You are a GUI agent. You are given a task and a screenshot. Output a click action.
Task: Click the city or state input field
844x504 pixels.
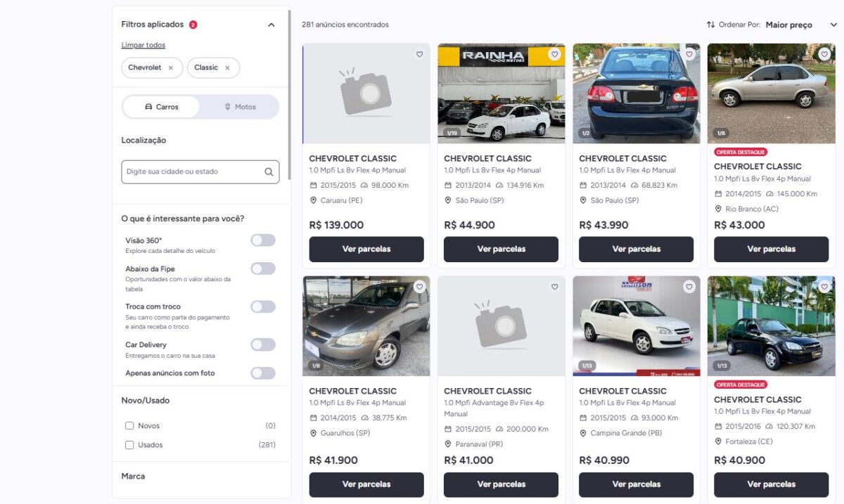191,172
